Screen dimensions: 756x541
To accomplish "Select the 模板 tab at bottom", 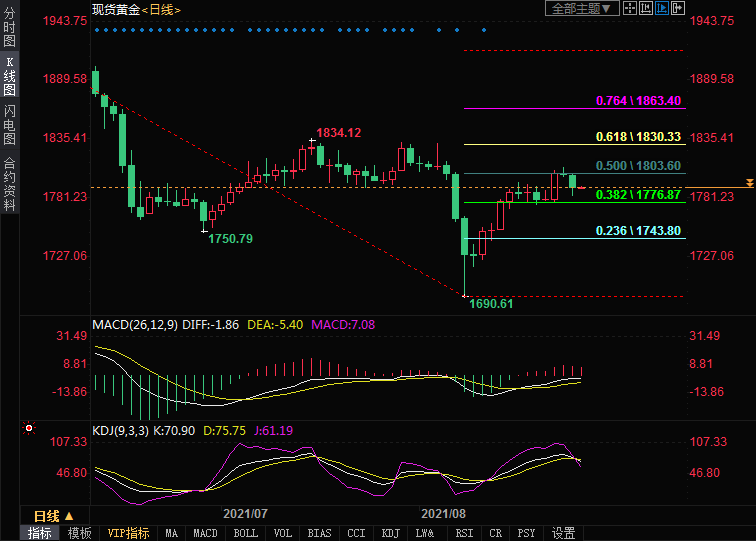I will [x=80, y=533].
